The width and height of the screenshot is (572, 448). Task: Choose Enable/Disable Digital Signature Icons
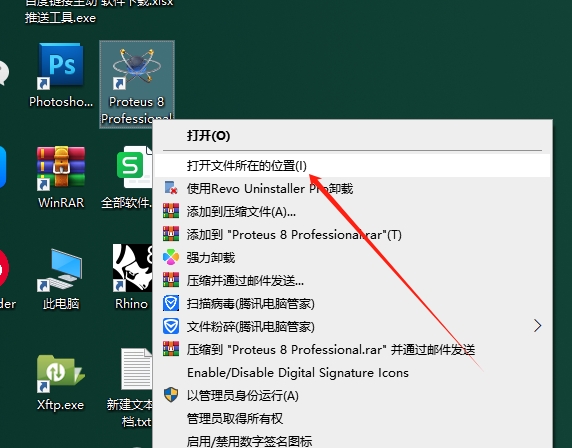[352, 372]
